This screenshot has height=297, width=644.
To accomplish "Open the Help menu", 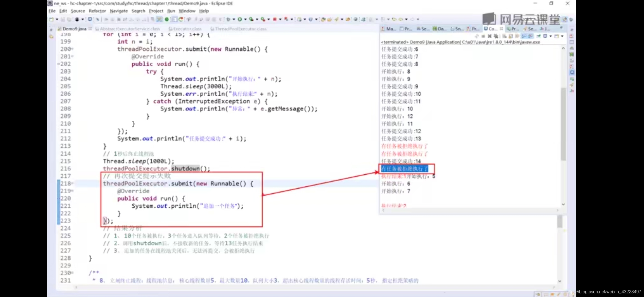I will [204, 11].
